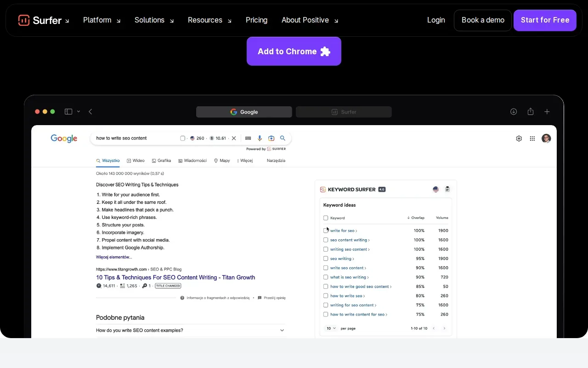Screen dimensions: 588x368
Task: Click Start for Free button
Action: pyautogui.click(x=545, y=20)
